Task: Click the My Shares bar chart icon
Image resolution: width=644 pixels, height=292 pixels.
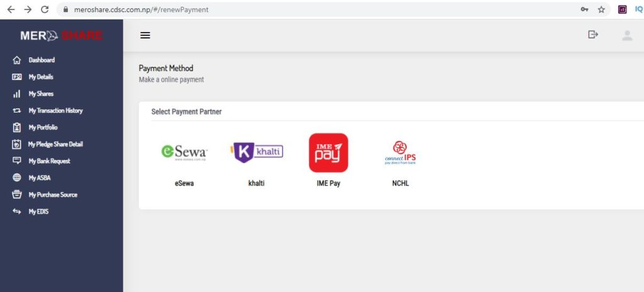Action: (x=17, y=94)
